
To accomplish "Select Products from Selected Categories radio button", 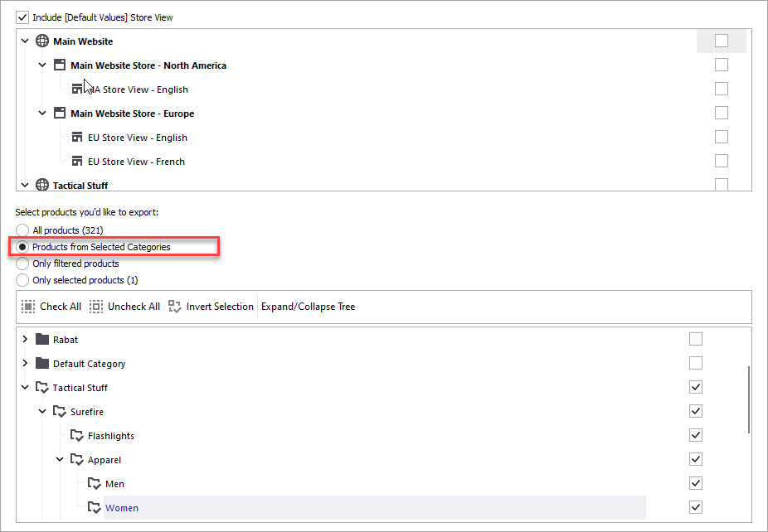I will [x=22, y=247].
